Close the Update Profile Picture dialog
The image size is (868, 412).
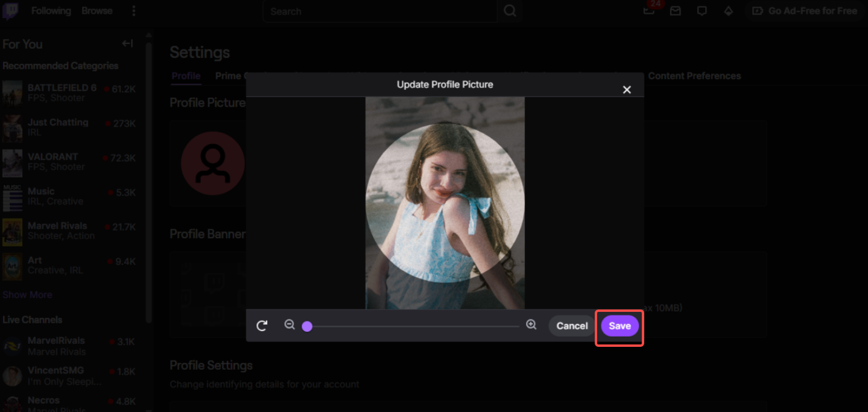(x=627, y=90)
